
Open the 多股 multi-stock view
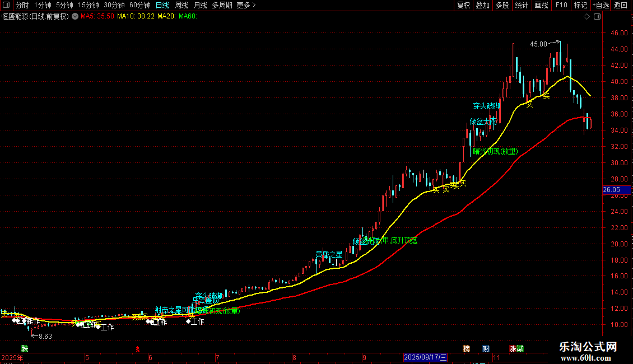pyautogui.click(x=502, y=5)
